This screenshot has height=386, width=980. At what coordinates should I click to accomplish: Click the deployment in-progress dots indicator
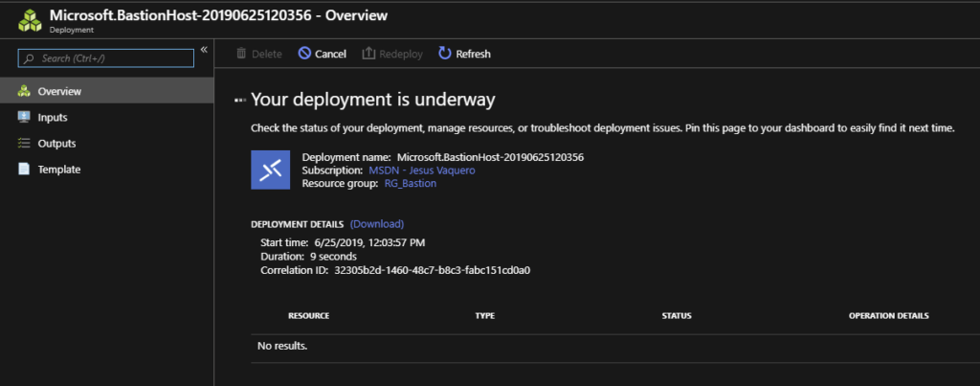239,100
